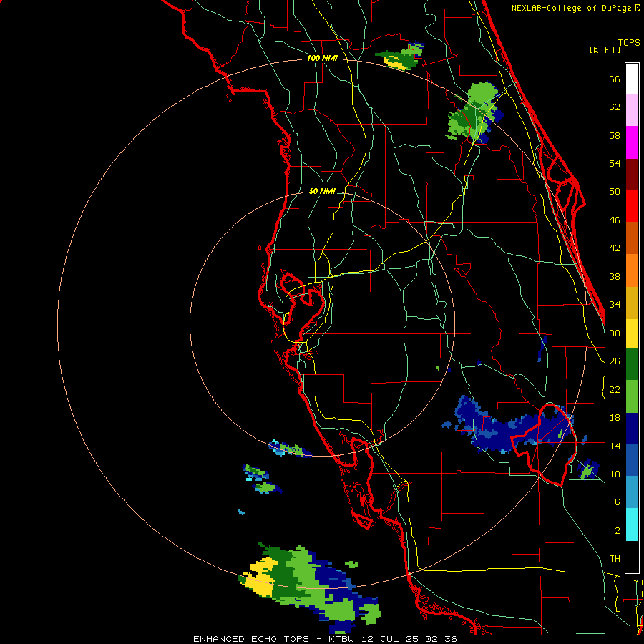Click the [K FT] units label
Screen dimensions: 644x644
click(x=605, y=49)
